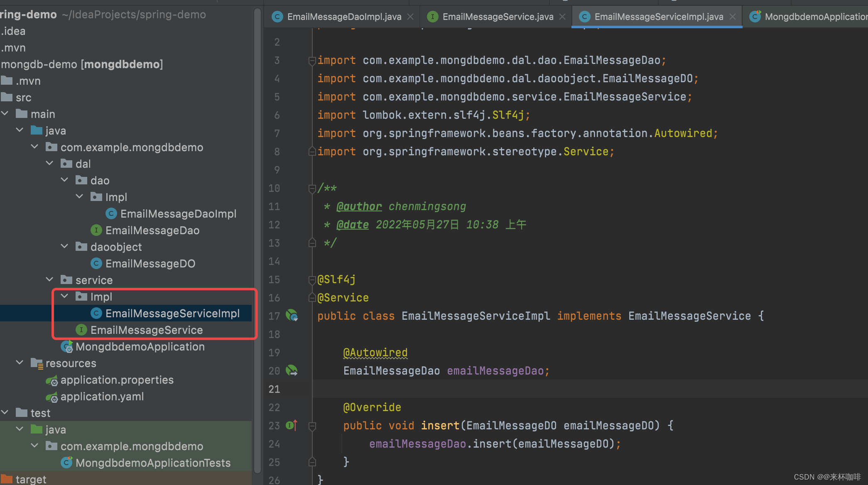The image size is (868, 485).
Task: Click line number 17 in the gutter
Action: point(274,316)
